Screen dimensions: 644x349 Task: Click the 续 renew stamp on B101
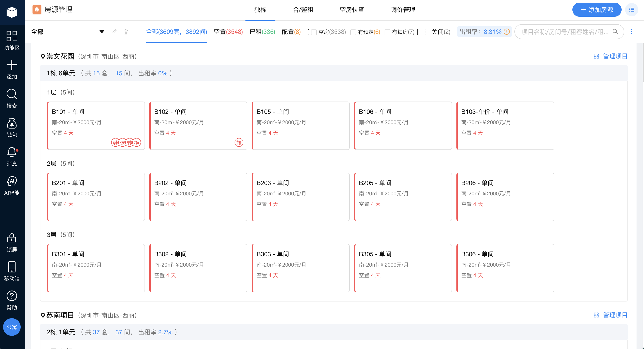tap(115, 143)
